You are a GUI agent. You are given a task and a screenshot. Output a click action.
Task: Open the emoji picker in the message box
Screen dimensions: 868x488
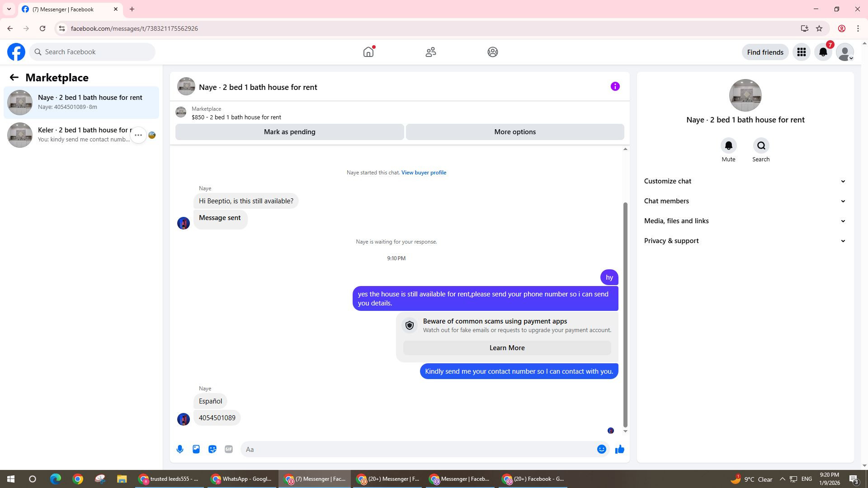pyautogui.click(x=601, y=449)
